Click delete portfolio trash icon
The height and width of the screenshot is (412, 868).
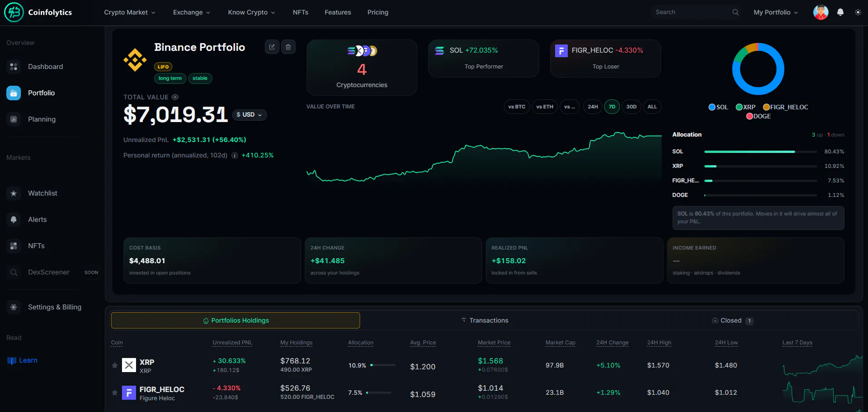[288, 47]
